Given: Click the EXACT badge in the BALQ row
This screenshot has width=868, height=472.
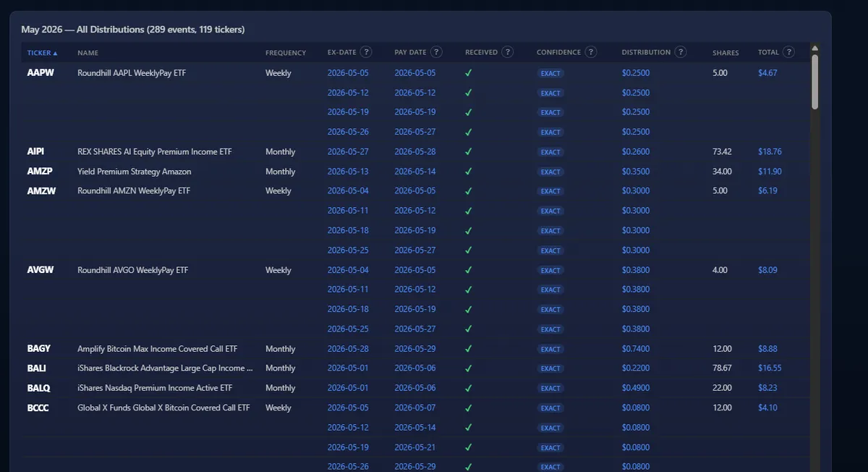Looking at the screenshot, I should pyautogui.click(x=550, y=388).
